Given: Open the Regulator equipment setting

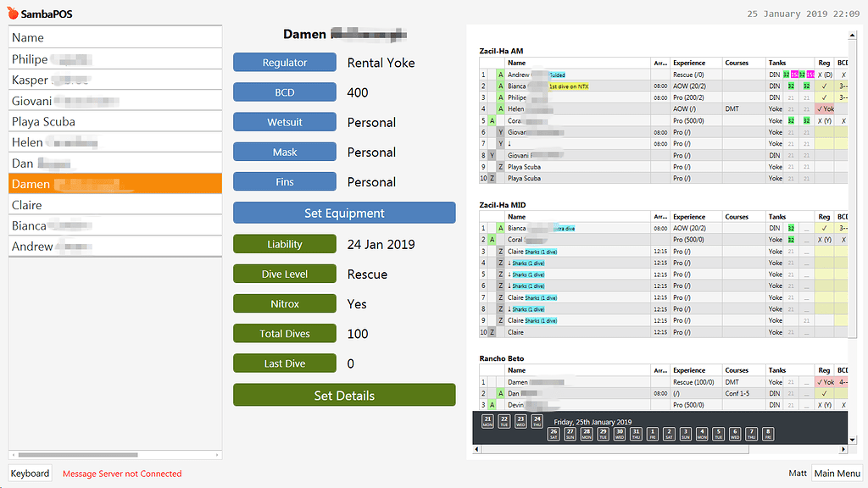Looking at the screenshot, I should pyautogui.click(x=284, y=62).
